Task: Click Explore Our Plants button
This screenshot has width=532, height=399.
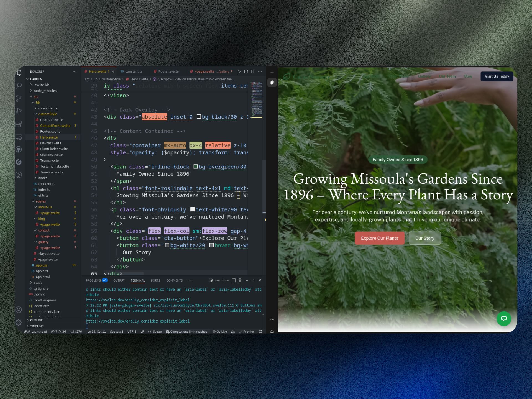Action: point(379,238)
